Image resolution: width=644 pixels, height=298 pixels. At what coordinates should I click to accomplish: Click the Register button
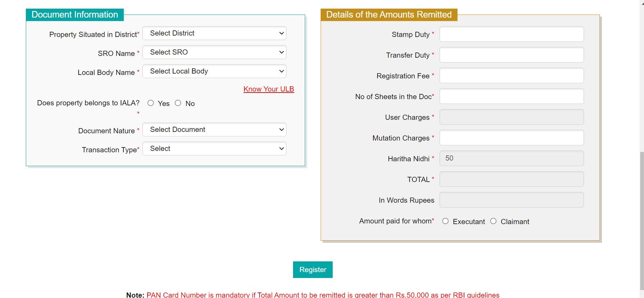[x=313, y=270]
